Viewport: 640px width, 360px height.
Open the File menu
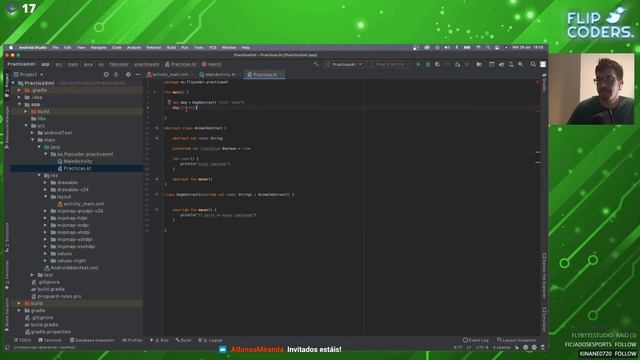tap(56, 48)
